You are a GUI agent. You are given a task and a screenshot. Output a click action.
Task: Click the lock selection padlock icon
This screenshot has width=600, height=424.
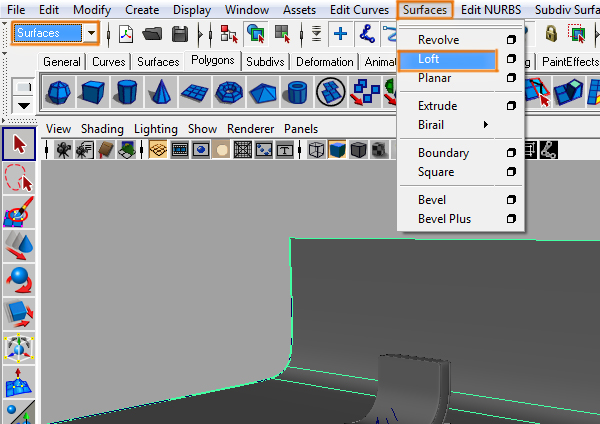pos(551,33)
